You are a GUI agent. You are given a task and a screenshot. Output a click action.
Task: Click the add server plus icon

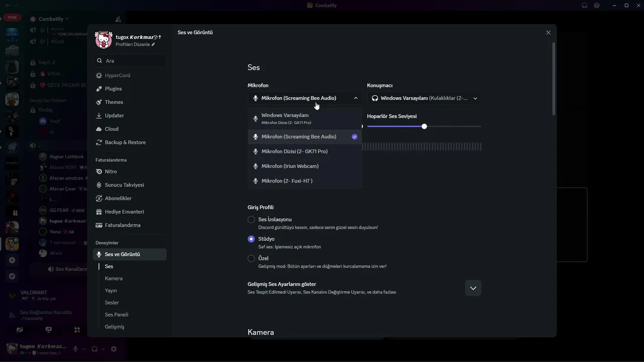(12, 260)
